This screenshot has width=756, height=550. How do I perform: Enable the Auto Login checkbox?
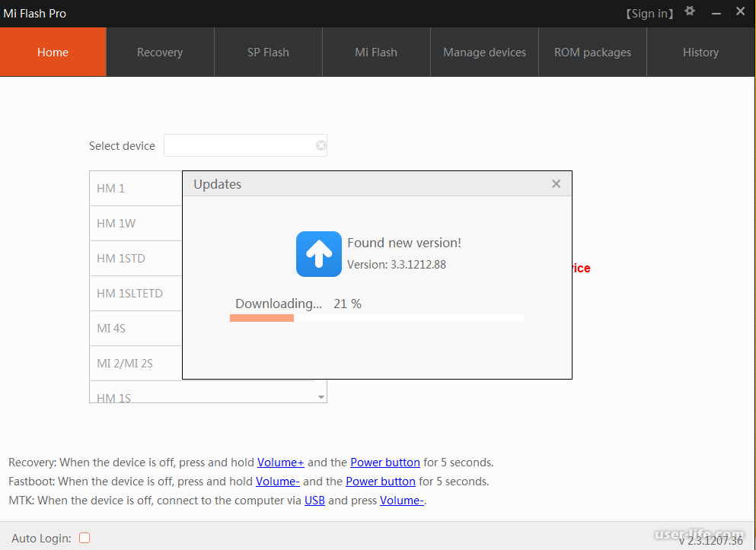(85, 538)
